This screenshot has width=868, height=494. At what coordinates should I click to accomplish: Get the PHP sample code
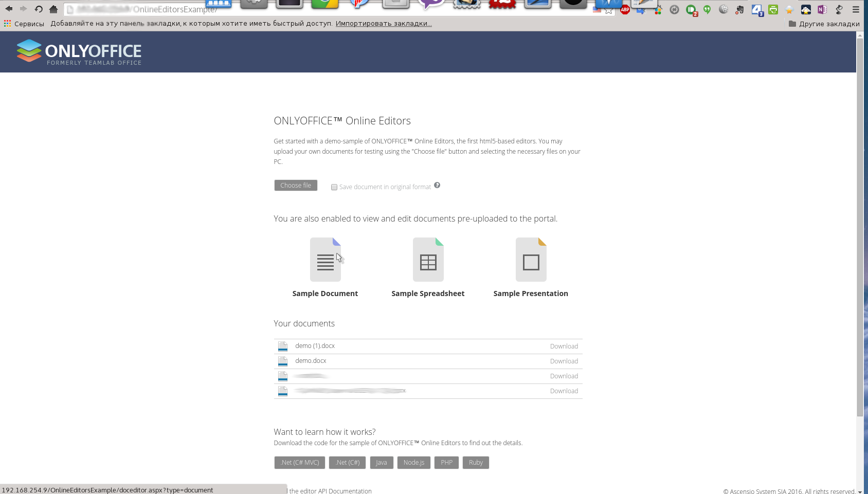(446, 463)
